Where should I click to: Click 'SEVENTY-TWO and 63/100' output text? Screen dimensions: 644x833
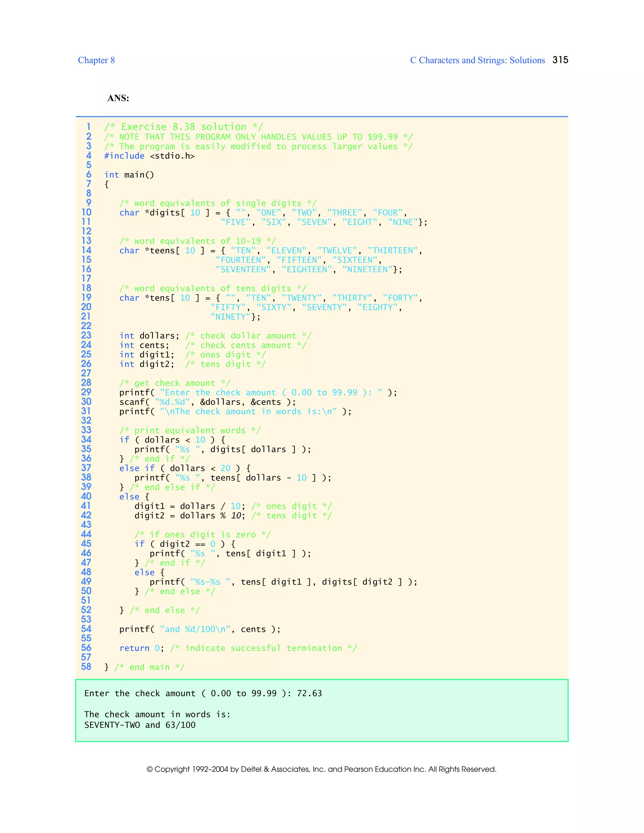[x=140, y=725]
